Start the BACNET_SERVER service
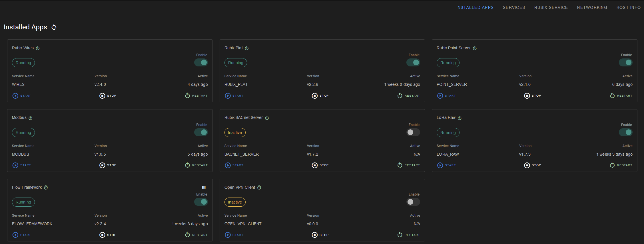This screenshot has height=244, width=644. point(234,165)
